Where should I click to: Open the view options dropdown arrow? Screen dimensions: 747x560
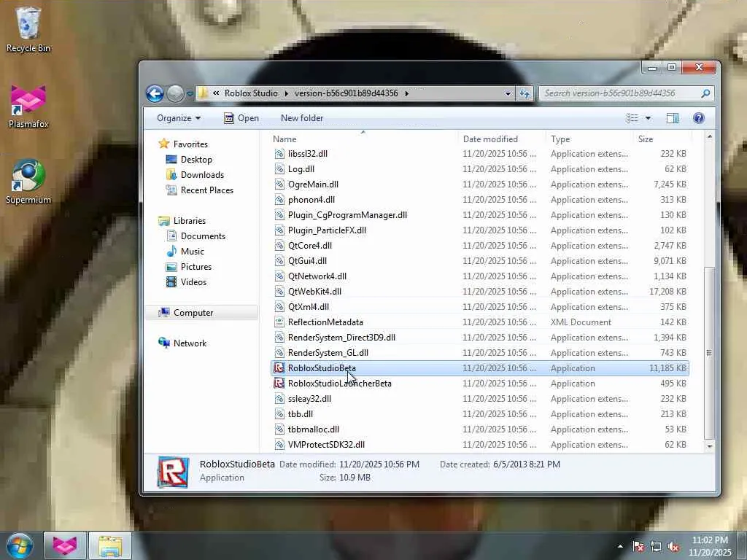click(648, 118)
